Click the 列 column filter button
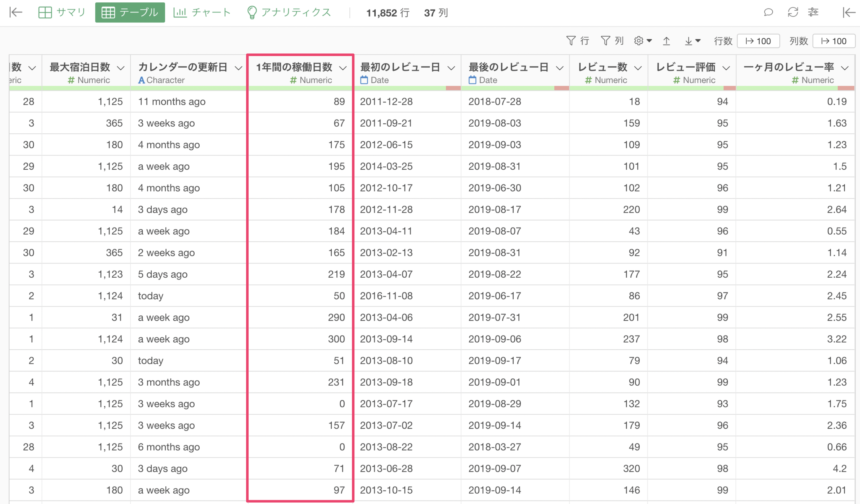860x504 pixels. 612,41
